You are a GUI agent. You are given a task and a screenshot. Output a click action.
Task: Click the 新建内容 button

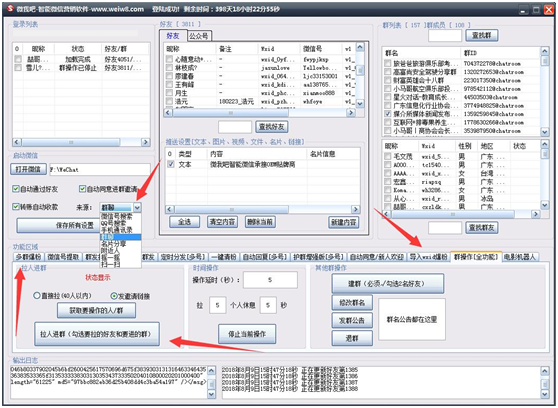pos(343,222)
